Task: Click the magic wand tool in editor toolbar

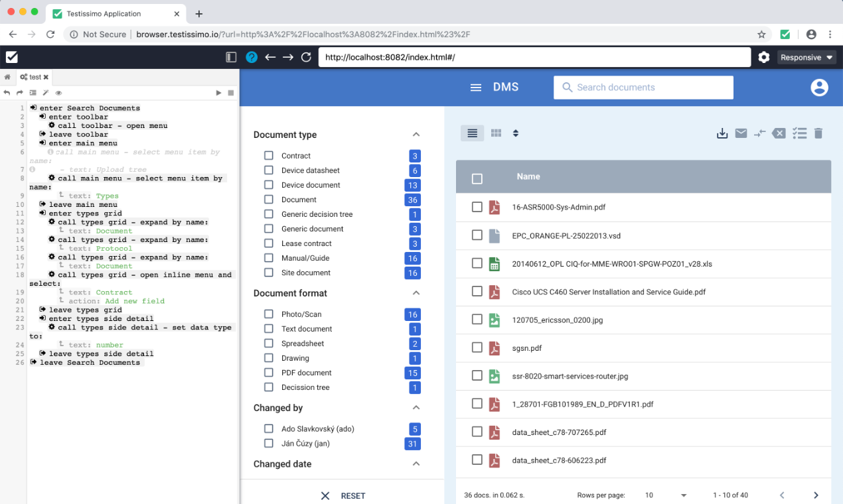Action: pyautogui.click(x=46, y=93)
